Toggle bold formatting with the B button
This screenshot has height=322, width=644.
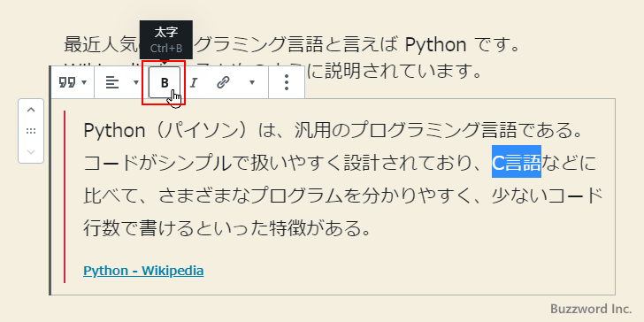pos(165,82)
